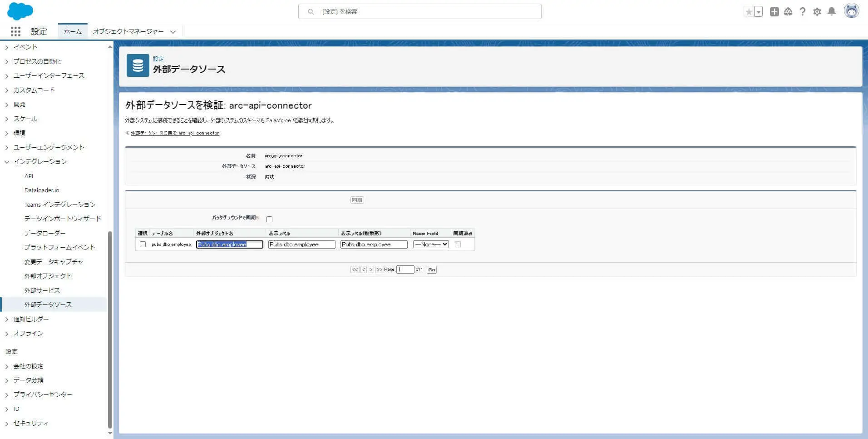Viewport: 868px width, 439px height.
Task: Expand the スケール section
Action: pyautogui.click(x=7, y=119)
